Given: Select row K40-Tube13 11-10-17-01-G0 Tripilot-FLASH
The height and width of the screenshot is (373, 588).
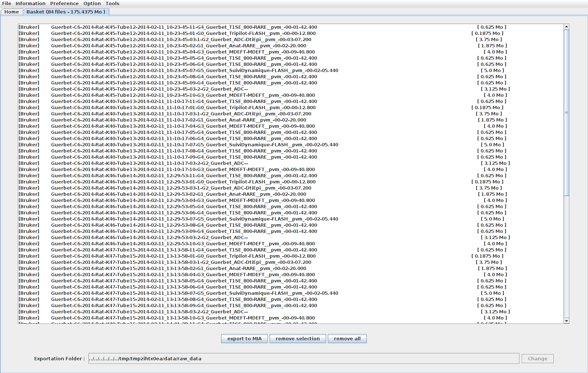Looking at the screenshot, I should point(291,107).
